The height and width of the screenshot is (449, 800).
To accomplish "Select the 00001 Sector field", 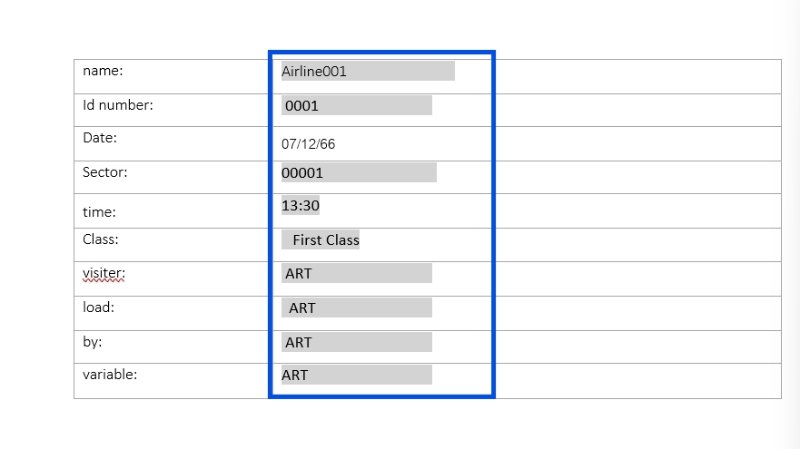I will coord(358,173).
